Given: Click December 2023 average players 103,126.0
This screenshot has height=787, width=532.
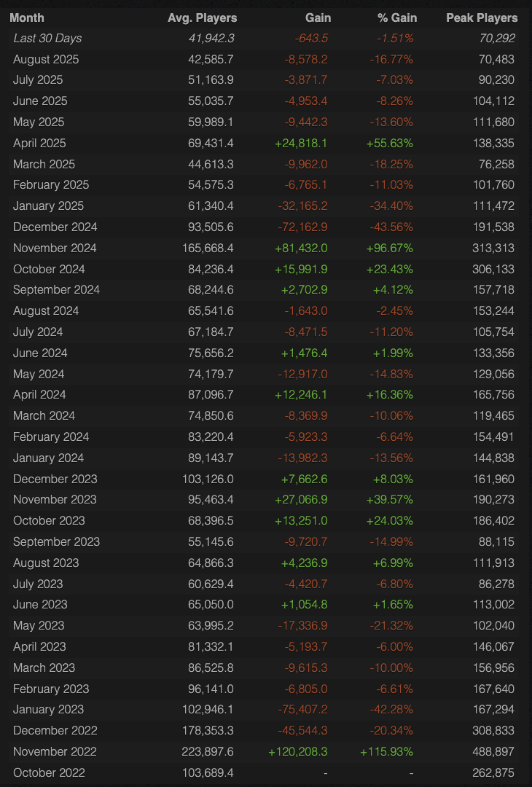Looking at the screenshot, I should pyautogui.click(x=208, y=479).
